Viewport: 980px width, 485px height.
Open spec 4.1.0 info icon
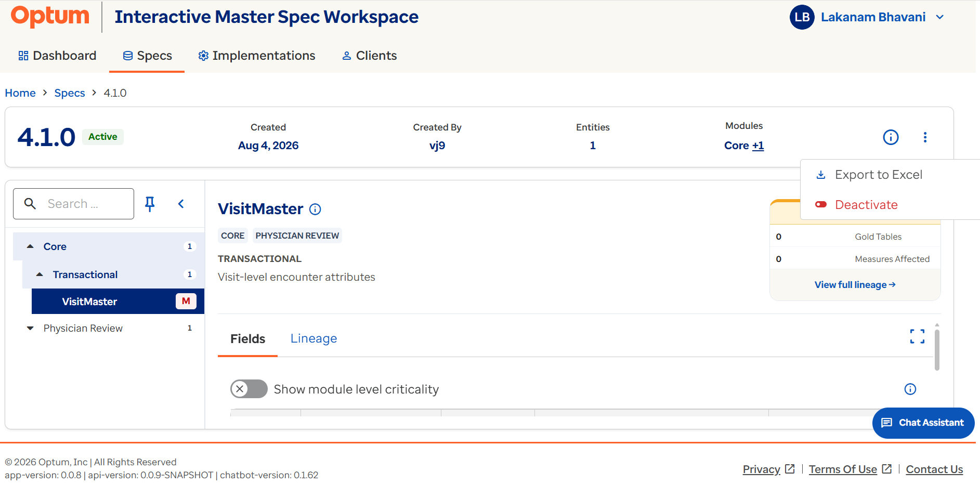coord(891,137)
